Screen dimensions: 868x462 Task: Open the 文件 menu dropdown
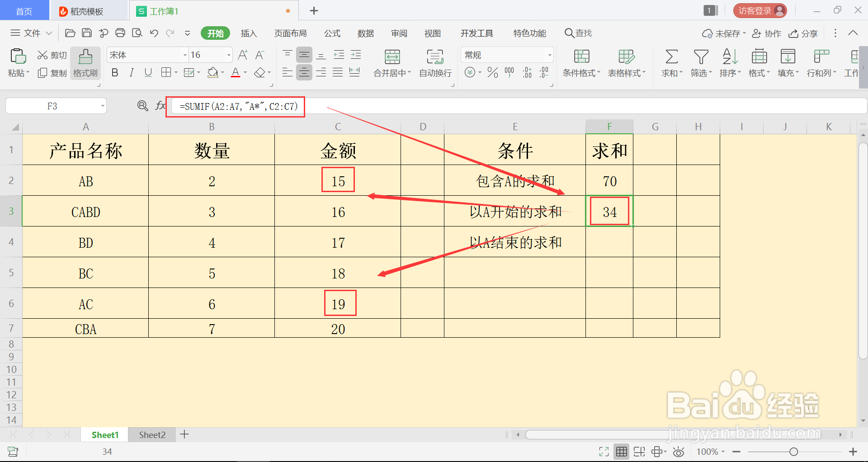(31, 33)
